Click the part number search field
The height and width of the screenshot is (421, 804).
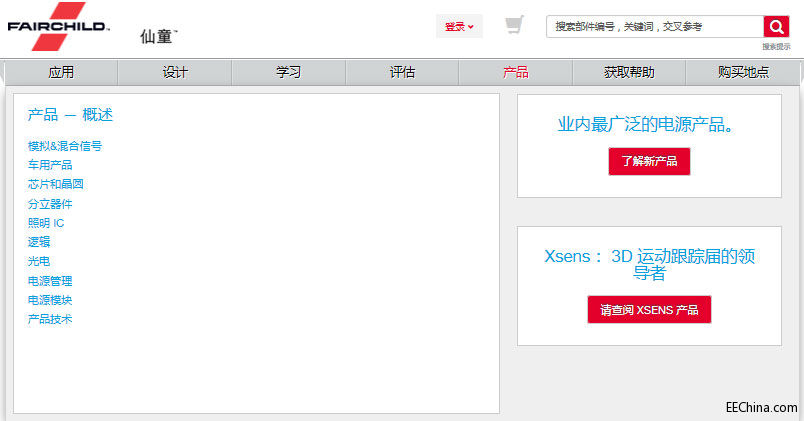655,27
